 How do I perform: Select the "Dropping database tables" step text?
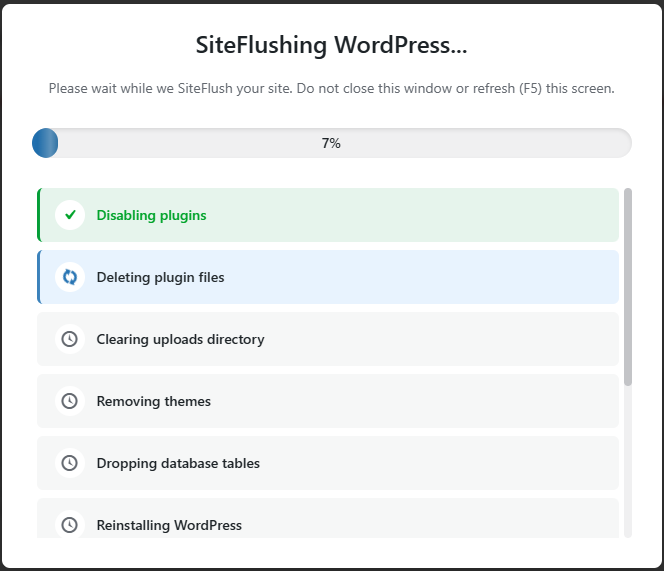click(x=178, y=463)
